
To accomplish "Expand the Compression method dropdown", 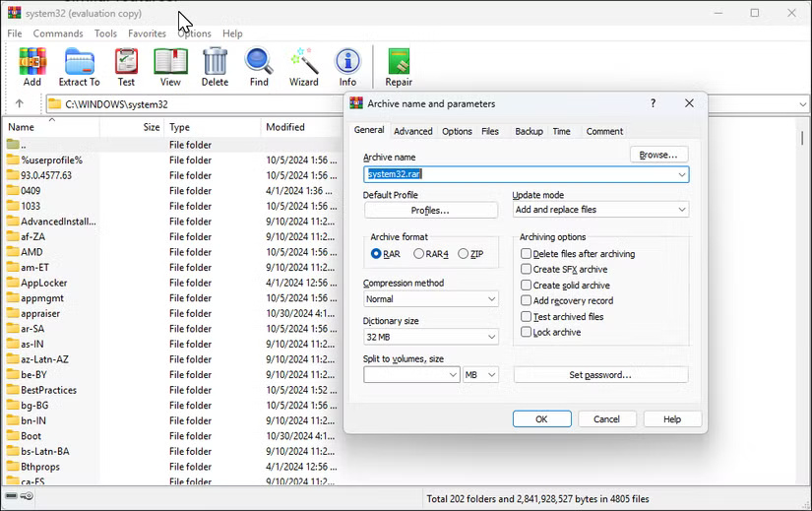I will click(x=431, y=299).
